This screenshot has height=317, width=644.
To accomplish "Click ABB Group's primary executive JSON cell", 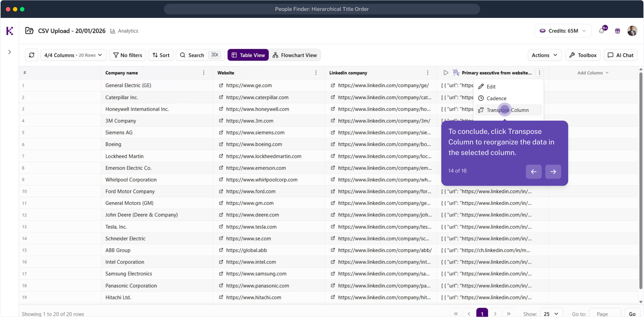I will click(x=492, y=250).
